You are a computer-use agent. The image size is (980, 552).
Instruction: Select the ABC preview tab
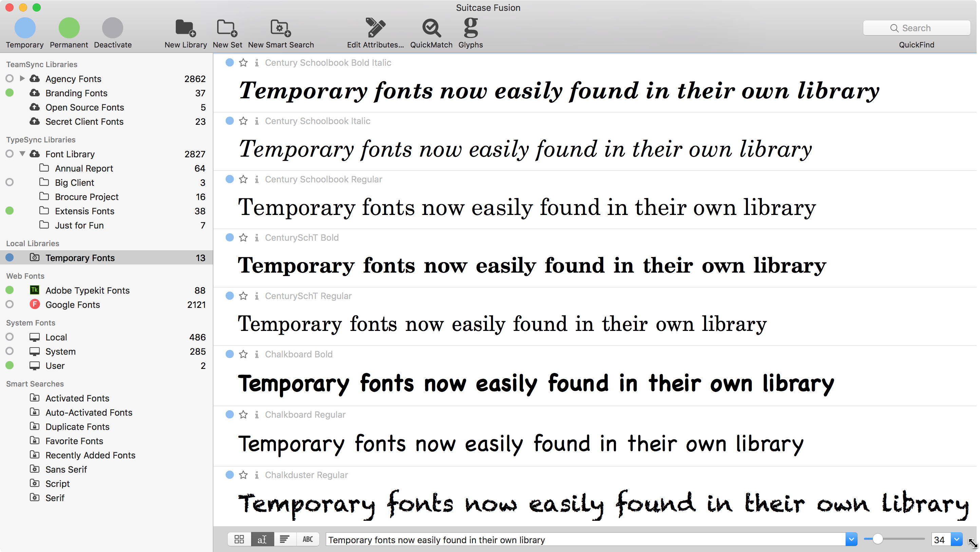[307, 539]
